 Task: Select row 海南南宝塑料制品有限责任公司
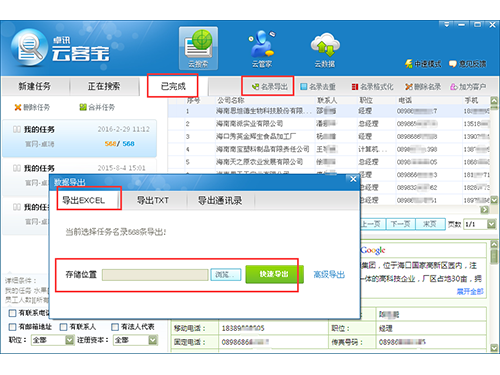328,149
